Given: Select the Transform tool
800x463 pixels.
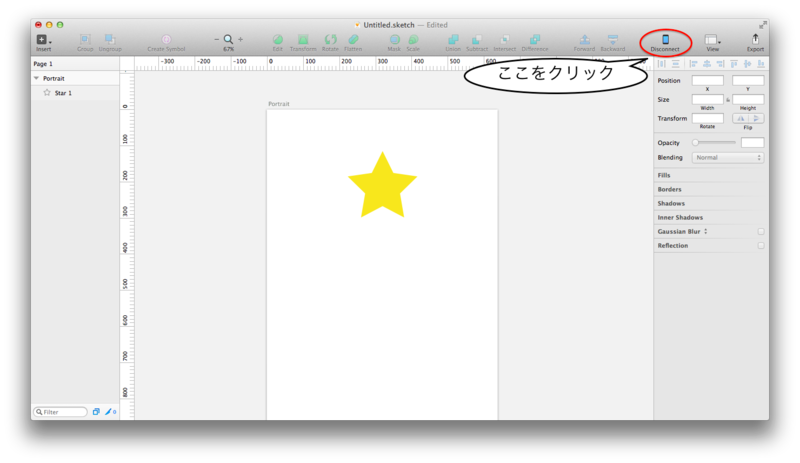Looking at the screenshot, I should tap(303, 39).
